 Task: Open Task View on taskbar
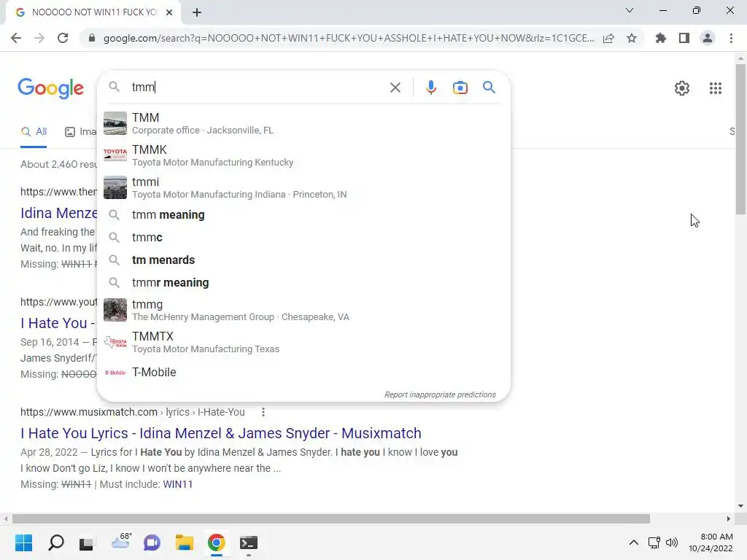click(86, 542)
